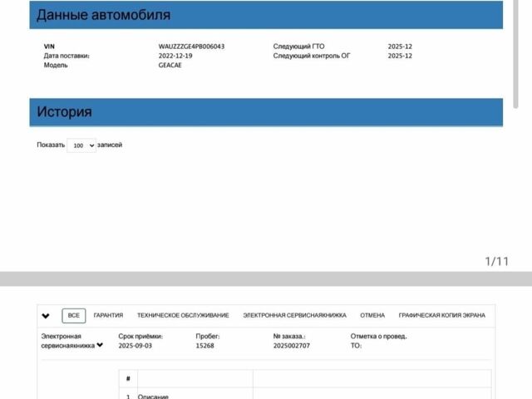Click the page scrollbar thumb

click(515, 54)
